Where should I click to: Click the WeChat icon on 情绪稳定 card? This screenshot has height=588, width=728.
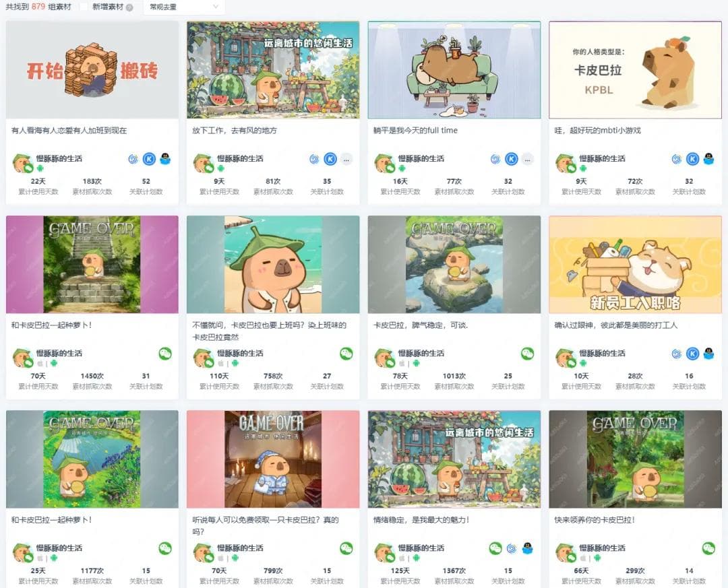click(495, 548)
